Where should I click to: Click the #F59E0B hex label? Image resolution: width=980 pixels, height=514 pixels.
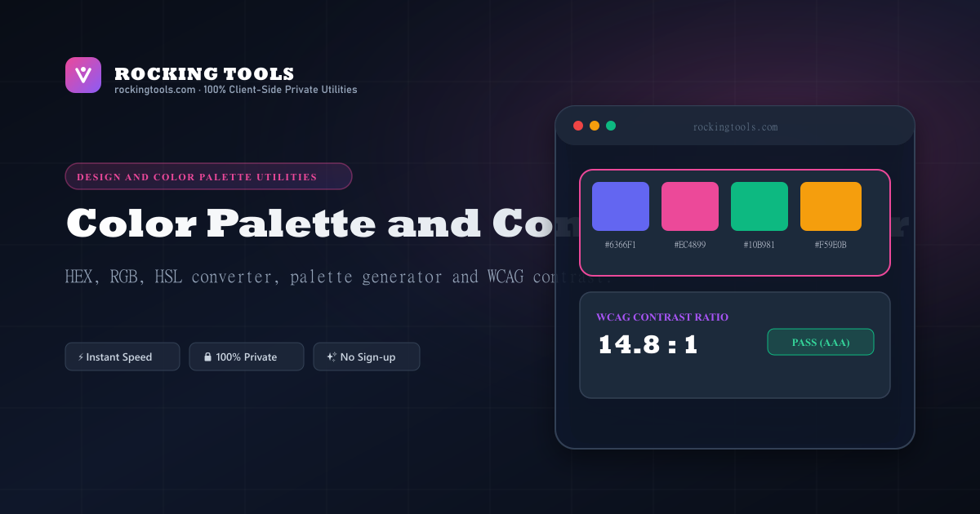coord(831,245)
